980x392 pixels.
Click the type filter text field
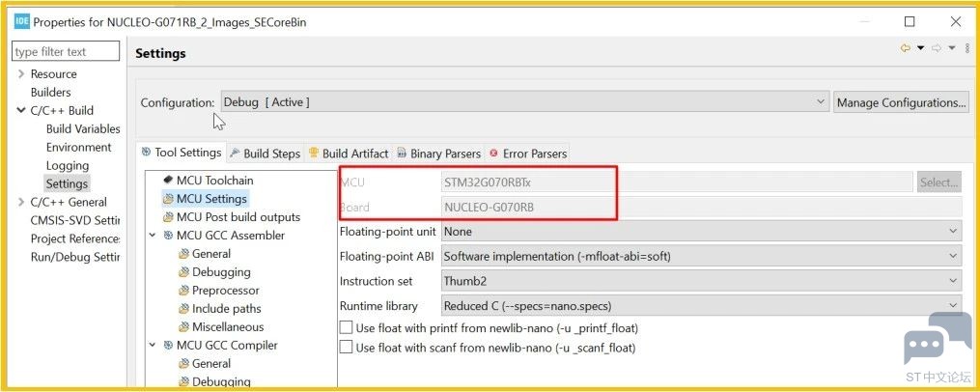(66, 51)
